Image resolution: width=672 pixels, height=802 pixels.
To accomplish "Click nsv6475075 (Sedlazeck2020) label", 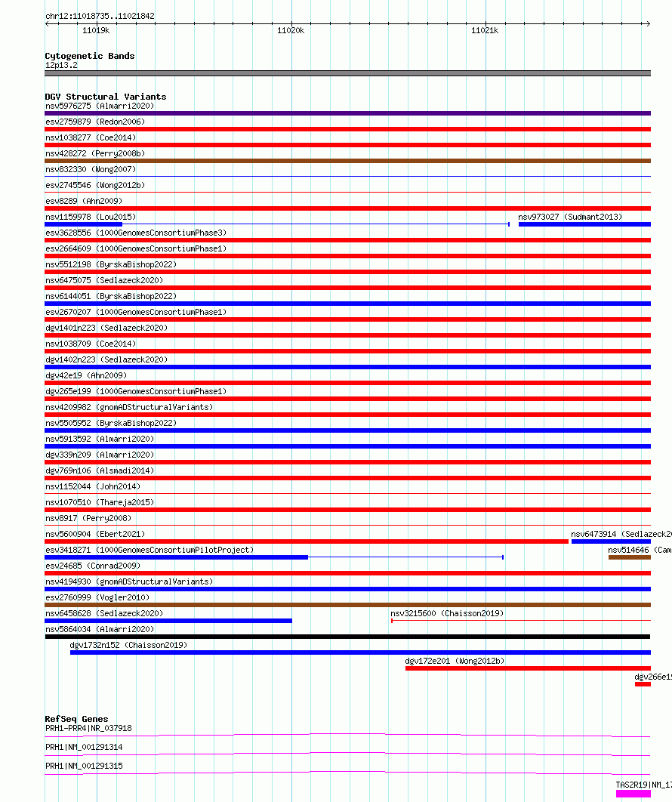I will 104,280.
